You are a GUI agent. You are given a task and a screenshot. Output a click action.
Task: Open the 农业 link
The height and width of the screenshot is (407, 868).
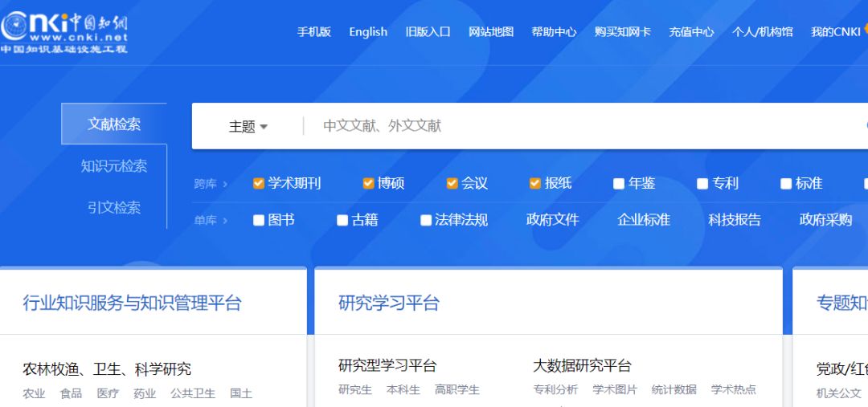coord(34,393)
